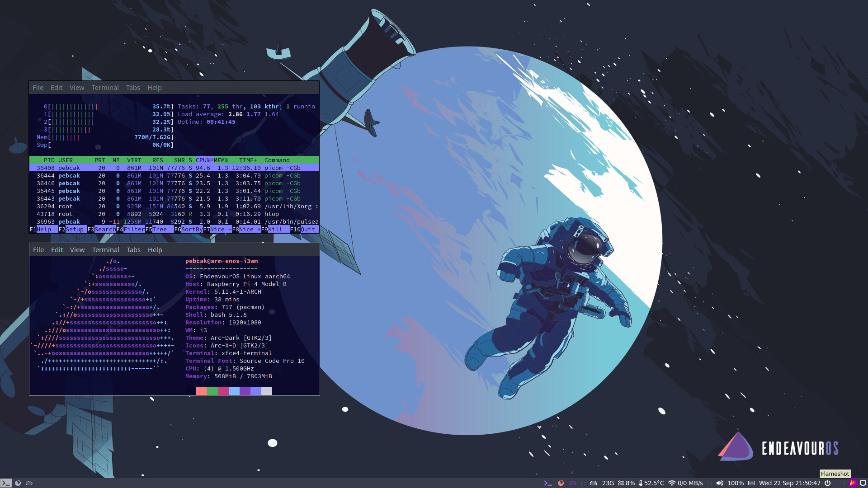The width and height of the screenshot is (868, 488).
Task: Open Terminal menu in neofetch terminal window
Action: coord(106,250)
